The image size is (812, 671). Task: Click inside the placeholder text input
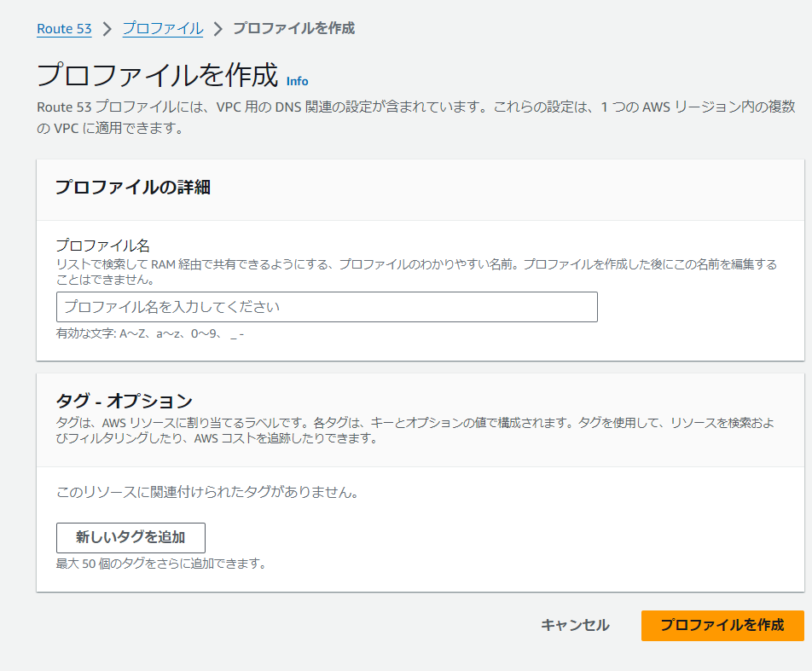[324, 307]
